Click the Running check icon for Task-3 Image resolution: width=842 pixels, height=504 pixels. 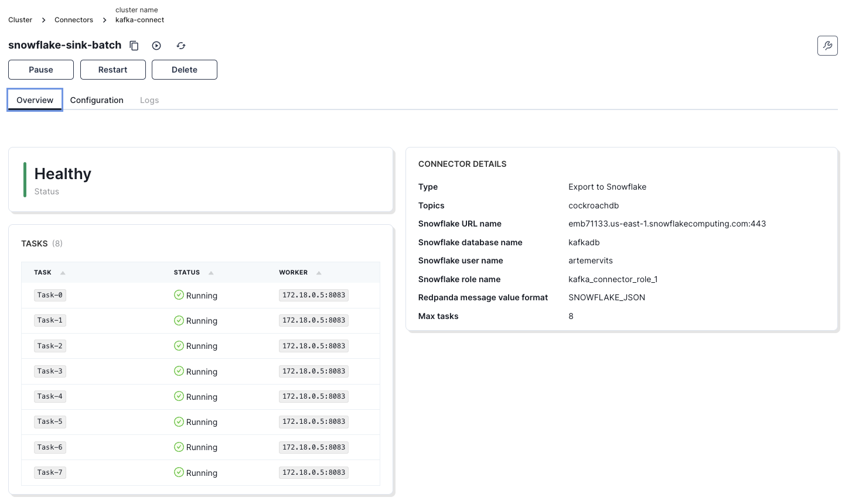(179, 371)
